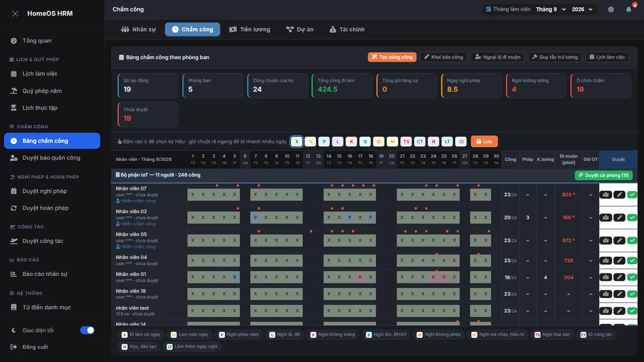
Task: Open Duyệt báo quên công in sidebar
Action: coord(52,158)
